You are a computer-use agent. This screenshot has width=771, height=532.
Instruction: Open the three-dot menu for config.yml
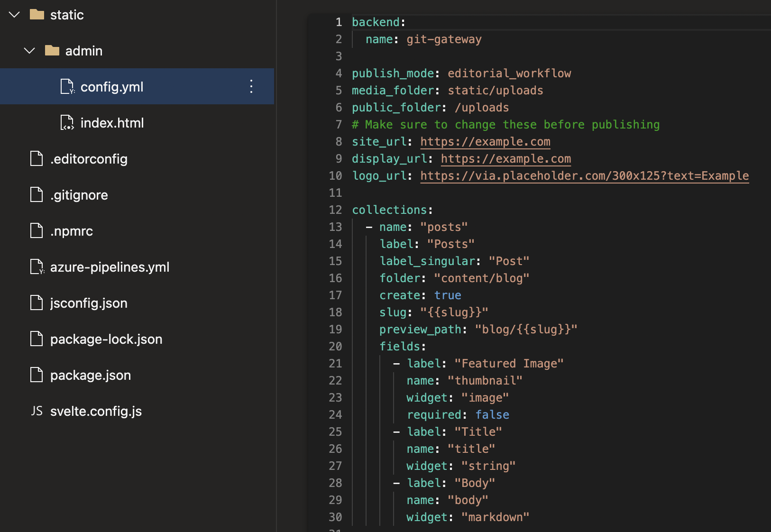click(x=251, y=86)
